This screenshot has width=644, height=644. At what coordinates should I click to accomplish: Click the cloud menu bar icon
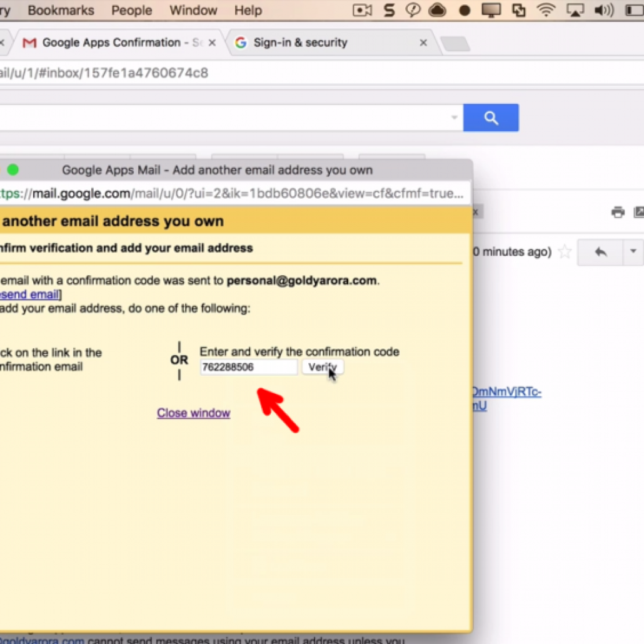[x=438, y=10]
